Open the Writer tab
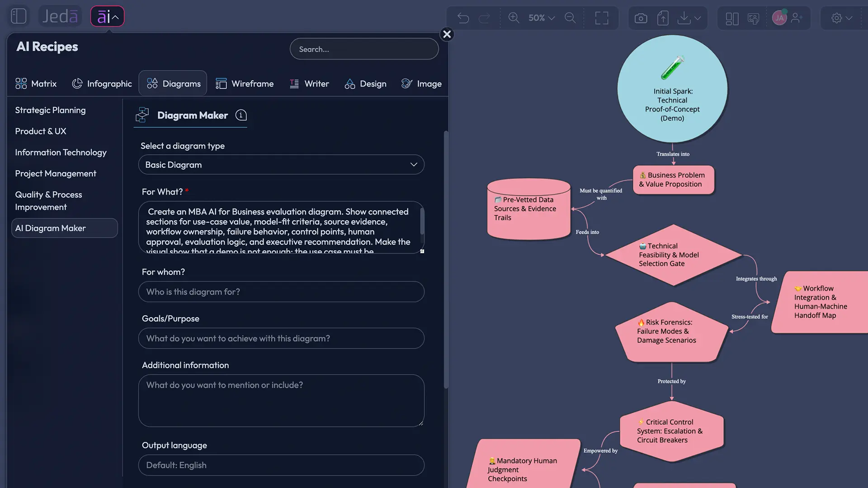Viewport: 868px width, 488px height. [309, 84]
